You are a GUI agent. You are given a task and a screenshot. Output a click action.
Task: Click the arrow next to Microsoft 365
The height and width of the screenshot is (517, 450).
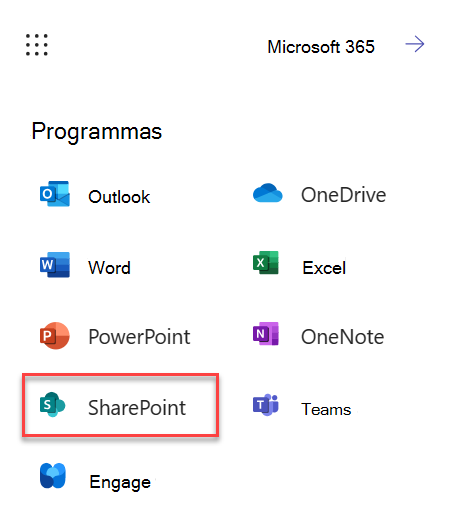[x=415, y=44]
